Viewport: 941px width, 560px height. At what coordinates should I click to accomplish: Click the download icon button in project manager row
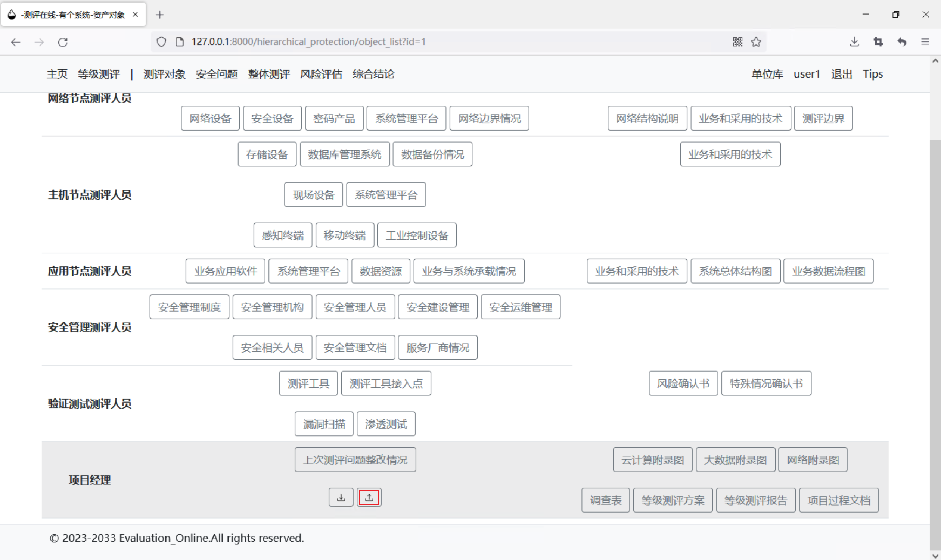(341, 497)
